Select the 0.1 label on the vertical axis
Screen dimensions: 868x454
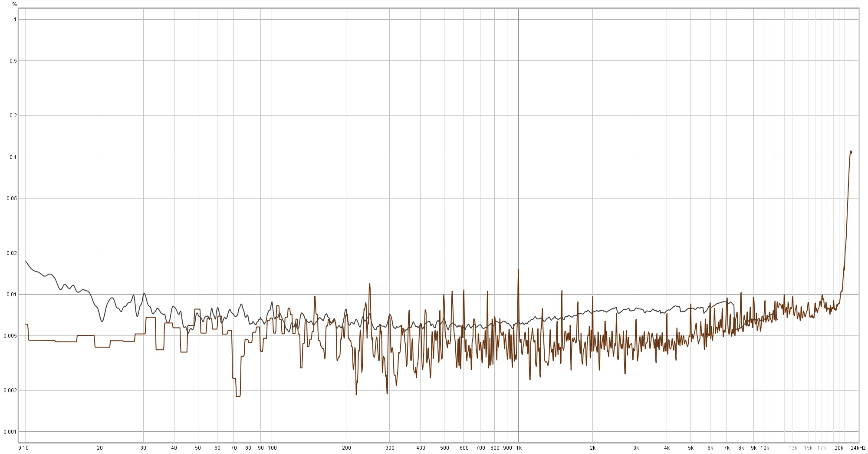point(13,157)
